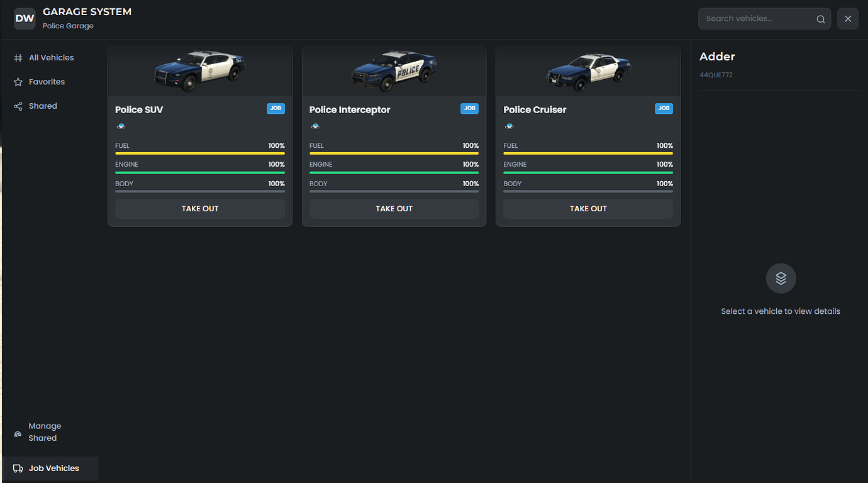Toggle the JOB badge on Police Interceptor
Viewport: 868px width, 483px height.
[x=469, y=108]
